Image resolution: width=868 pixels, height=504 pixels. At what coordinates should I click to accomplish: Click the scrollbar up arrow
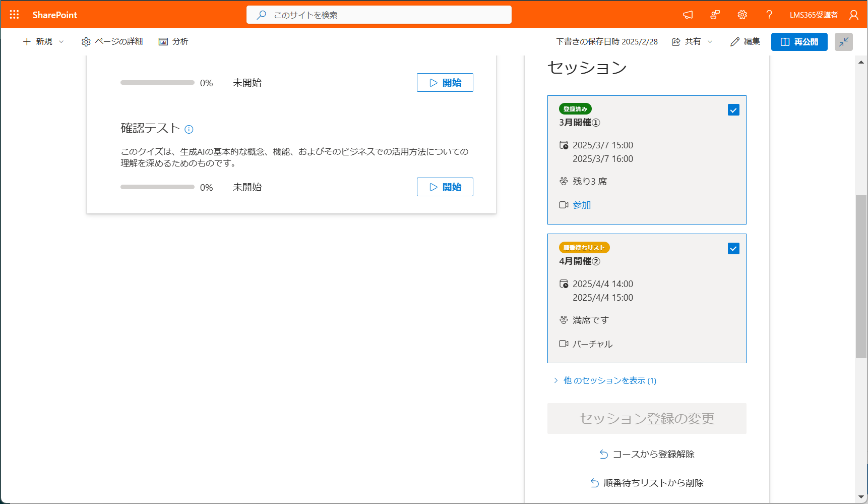pos(861,62)
